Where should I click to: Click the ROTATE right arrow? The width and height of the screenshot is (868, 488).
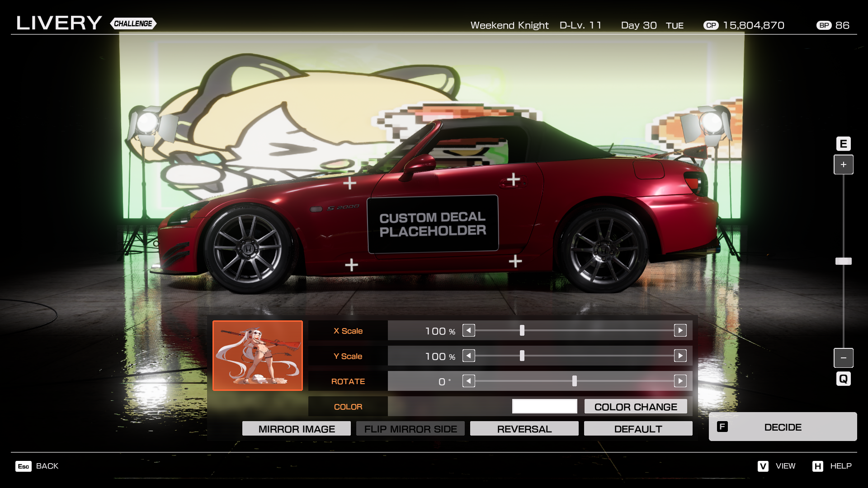pos(680,381)
